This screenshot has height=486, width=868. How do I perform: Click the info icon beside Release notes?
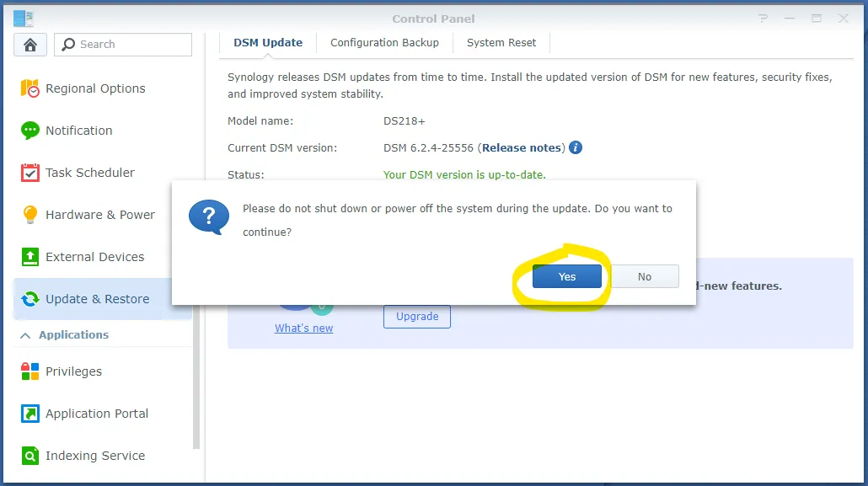point(576,147)
